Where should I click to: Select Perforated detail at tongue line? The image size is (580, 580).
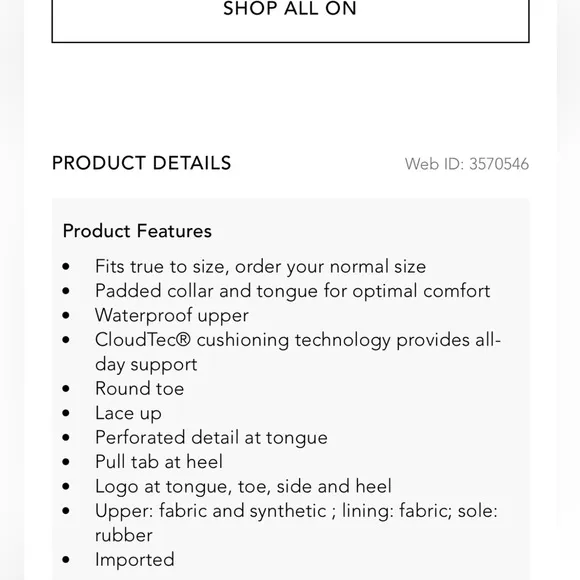click(211, 438)
